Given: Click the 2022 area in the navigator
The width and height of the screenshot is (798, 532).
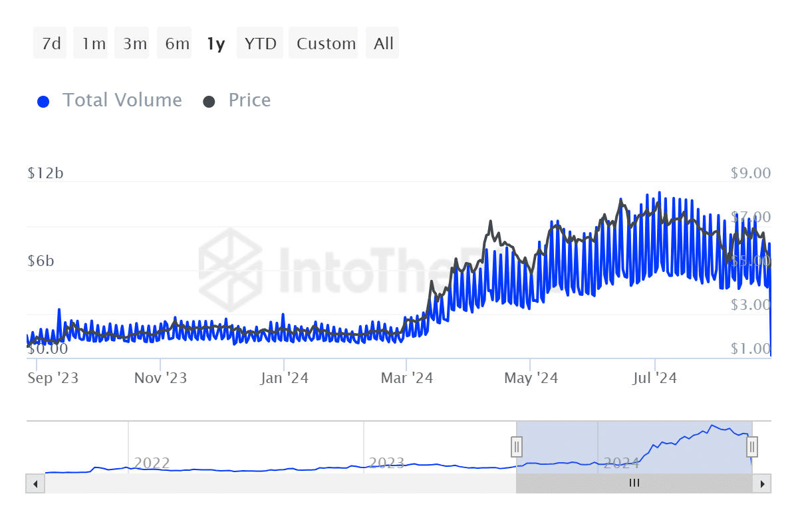Looking at the screenshot, I should (x=152, y=463).
